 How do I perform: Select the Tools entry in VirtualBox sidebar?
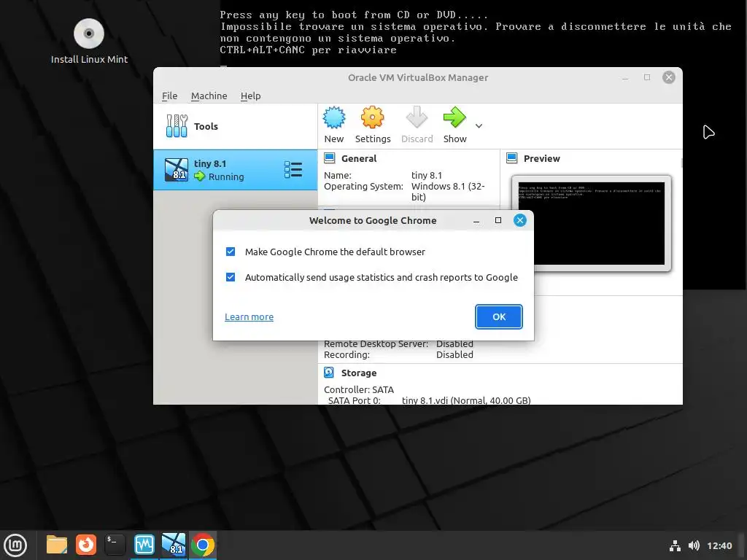click(x=236, y=126)
